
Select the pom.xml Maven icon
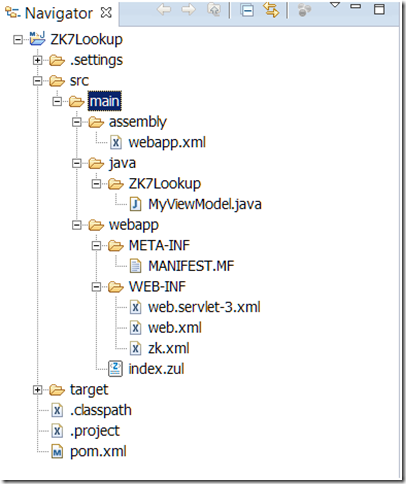click(57, 452)
